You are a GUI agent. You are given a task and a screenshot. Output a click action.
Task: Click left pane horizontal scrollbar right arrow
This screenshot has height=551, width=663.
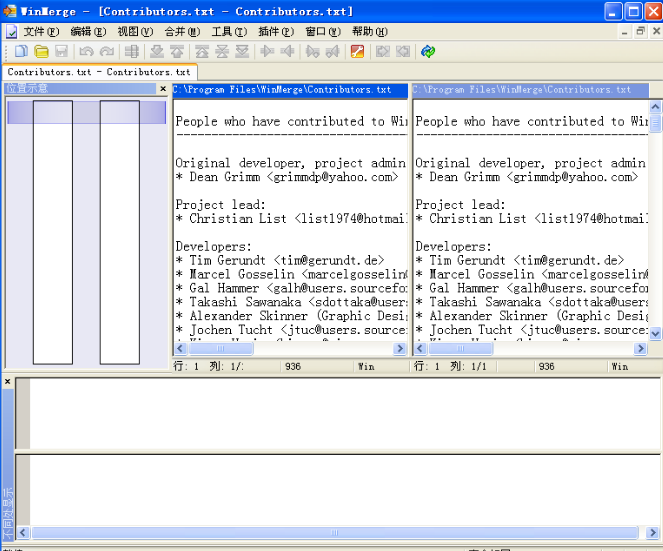pos(400,349)
